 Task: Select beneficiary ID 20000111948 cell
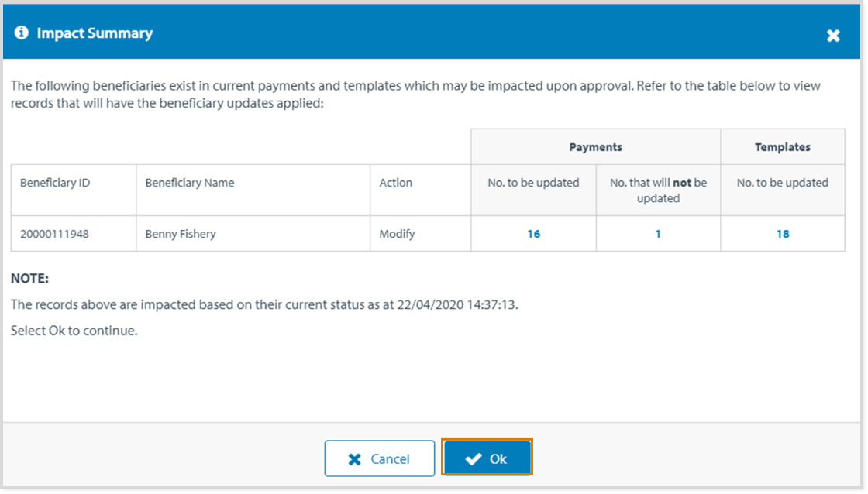click(54, 234)
